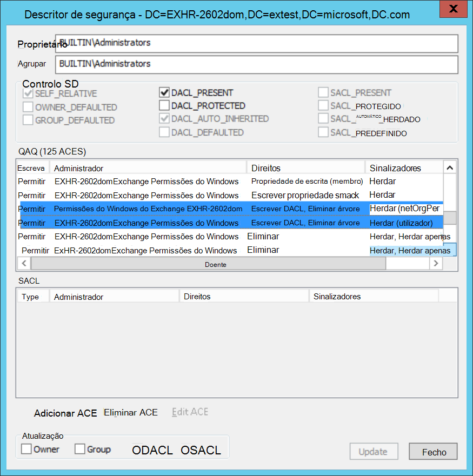Sort DACL list by Escreva column
Viewport: 473px width, 476px height.
click(x=33, y=168)
